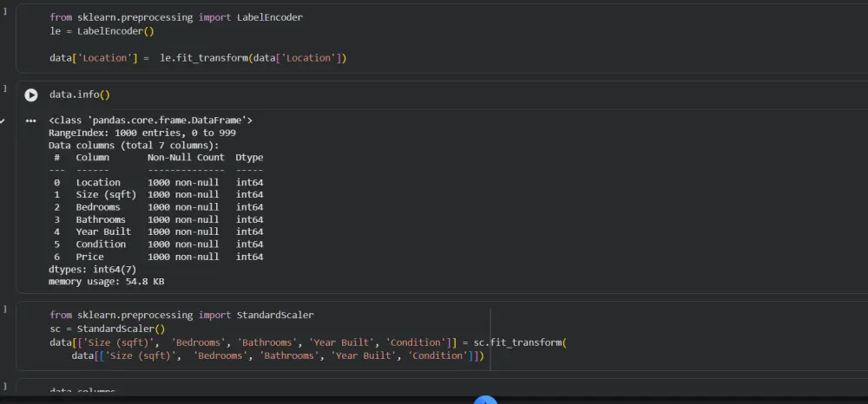Image resolution: width=868 pixels, height=404 pixels.
Task: Select the pandas DataFrame class output line
Action: (150, 120)
